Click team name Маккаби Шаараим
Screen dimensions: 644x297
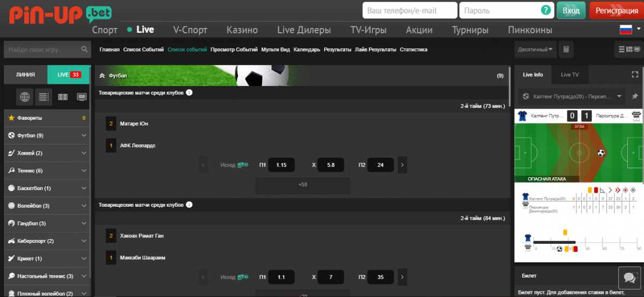143,258
